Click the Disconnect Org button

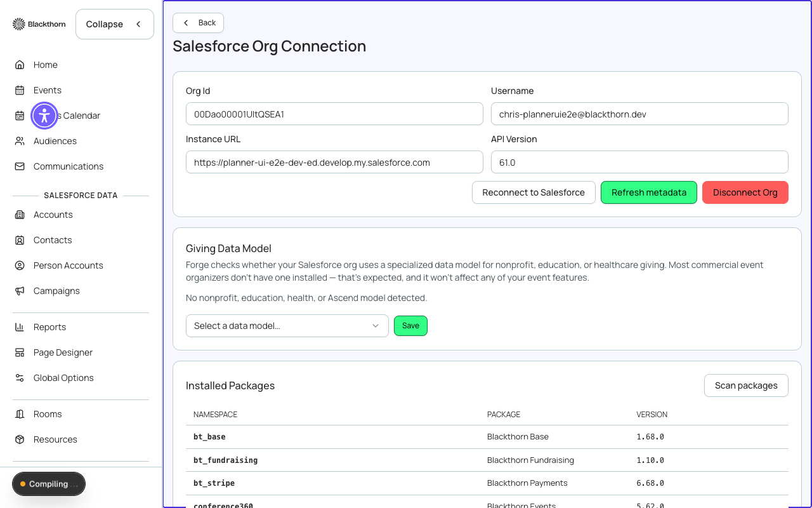click(745, 192)
